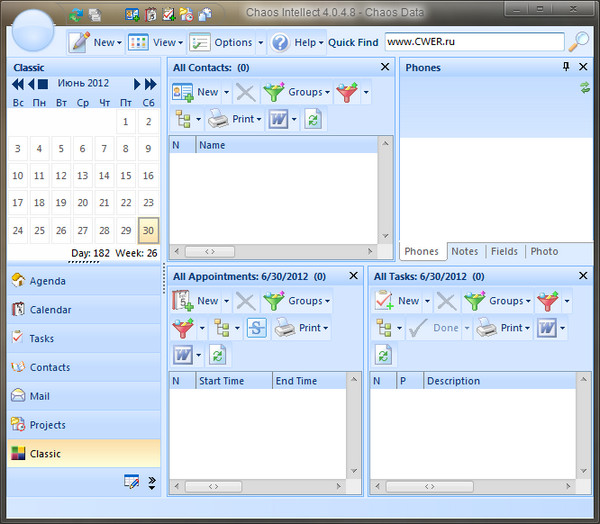Click the refresh icon in Phones panel
Image resolution: width=600 pixels, height=524 pixels.
[x=585, y=89]
